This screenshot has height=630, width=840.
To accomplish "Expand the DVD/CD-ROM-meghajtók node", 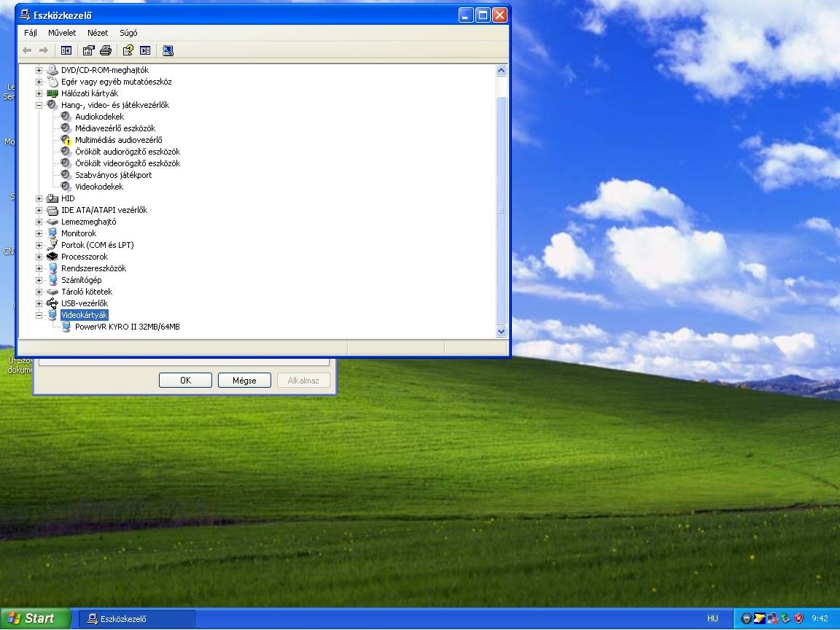I will click(x=39, y=70).
